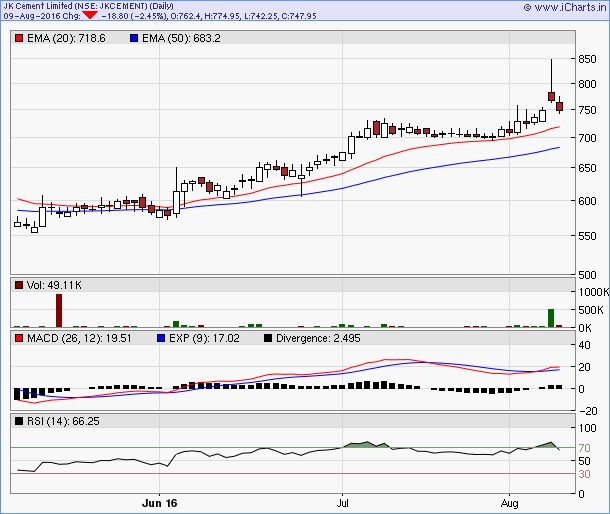
Task: Click the OHLC values text starting with '-18.80'
Action: pyautogui.click(x=209, y=16)
